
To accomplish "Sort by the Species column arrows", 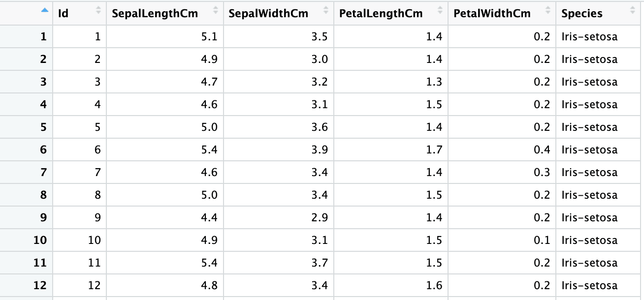I will 632,10.
